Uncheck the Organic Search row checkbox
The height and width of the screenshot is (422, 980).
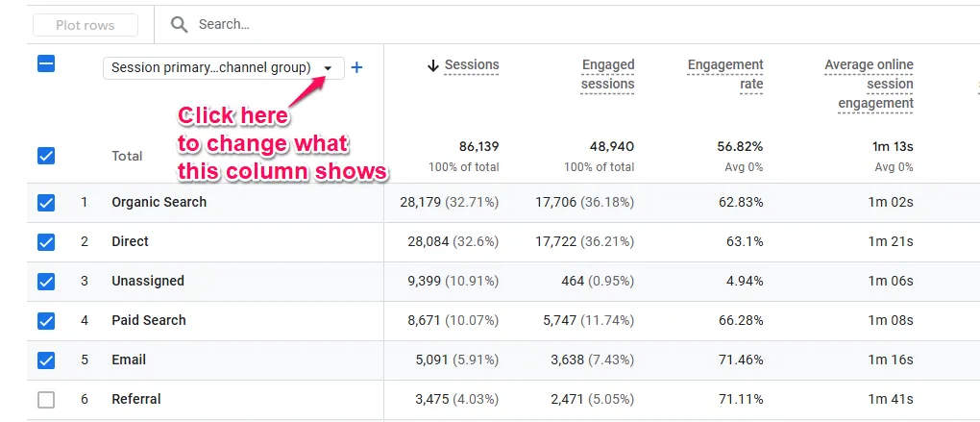pyautogui.click(x=46, y=203)
